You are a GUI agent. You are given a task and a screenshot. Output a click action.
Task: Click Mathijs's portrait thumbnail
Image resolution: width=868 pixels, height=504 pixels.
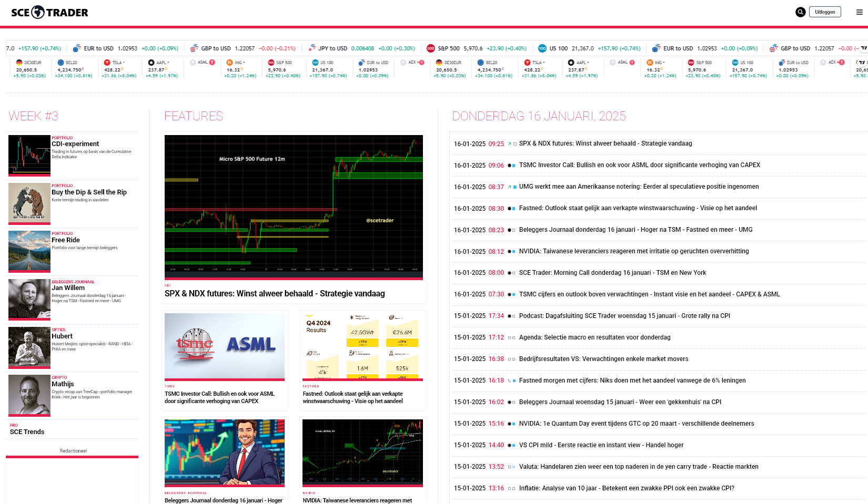point(29,395)
